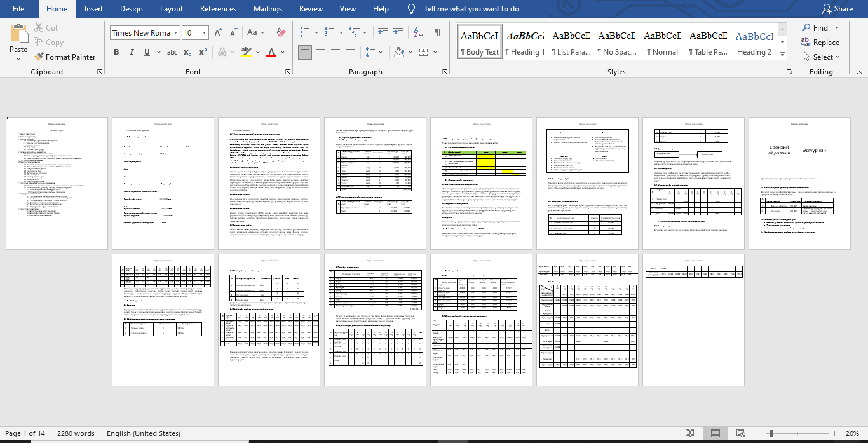The width and height of the screenshot is (868, 443).
Task: Open the Review tab
Action: [311, 9]
